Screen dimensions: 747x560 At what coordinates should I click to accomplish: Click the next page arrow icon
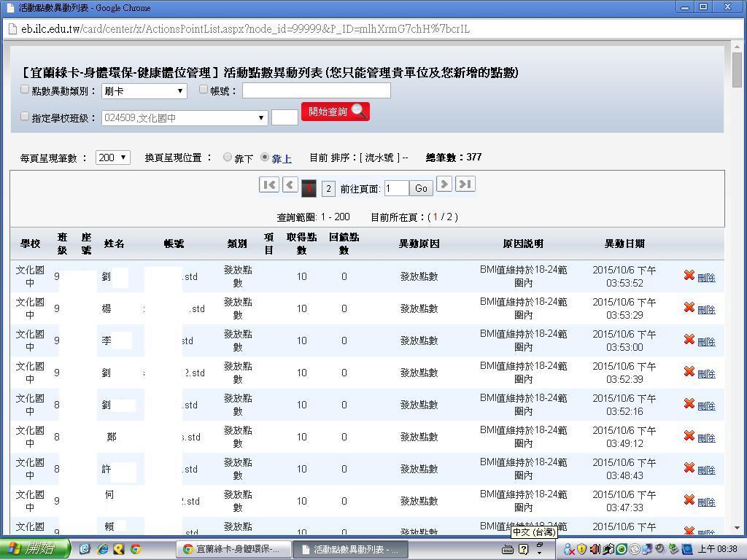[x=444, y=184]
